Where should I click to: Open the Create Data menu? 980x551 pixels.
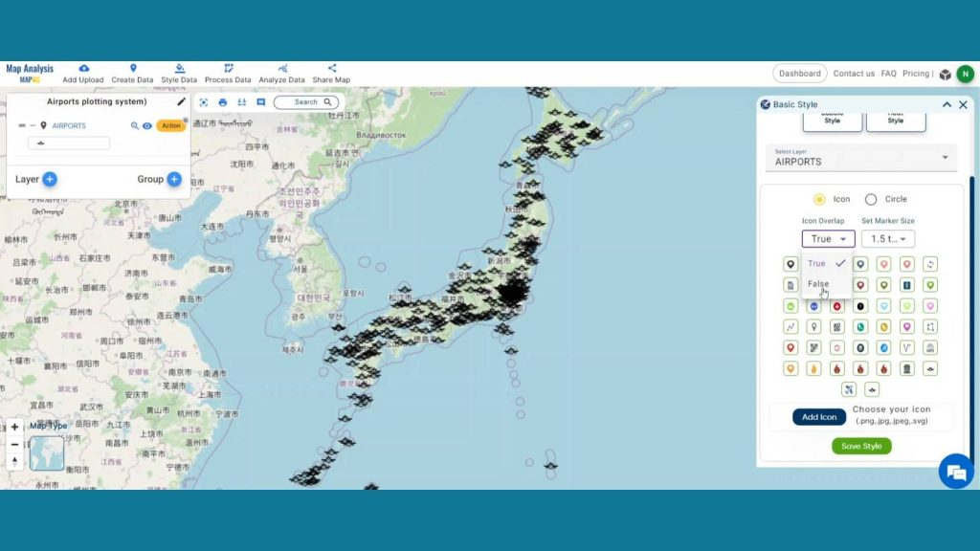click(x=132, y=74)
